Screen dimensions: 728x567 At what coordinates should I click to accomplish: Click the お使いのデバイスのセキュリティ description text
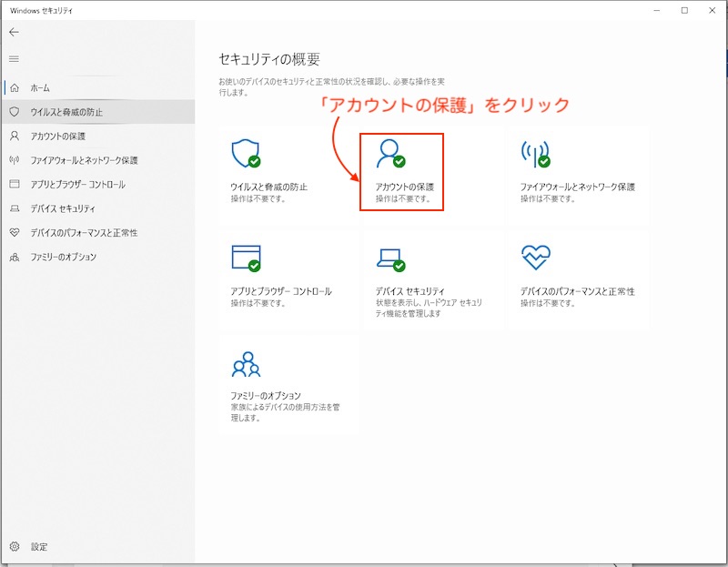click(331, 86)
